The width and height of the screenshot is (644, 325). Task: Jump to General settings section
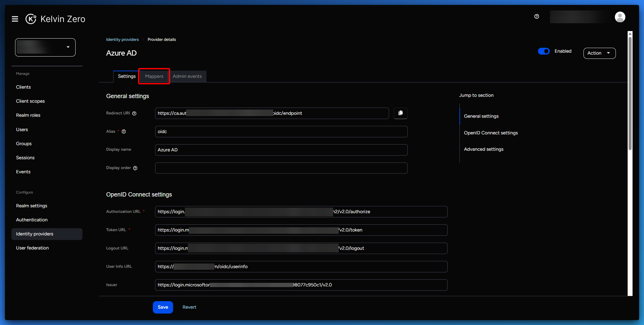(481, 116)
